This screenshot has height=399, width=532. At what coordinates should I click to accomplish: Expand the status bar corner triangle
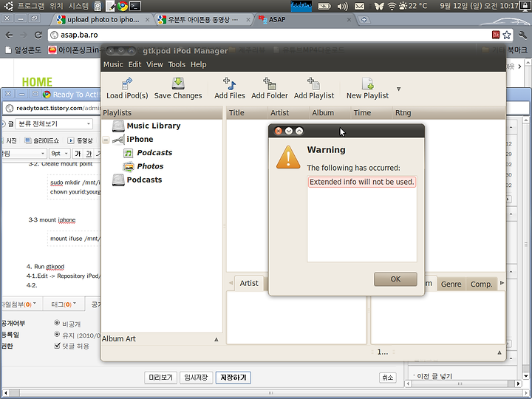499,352
